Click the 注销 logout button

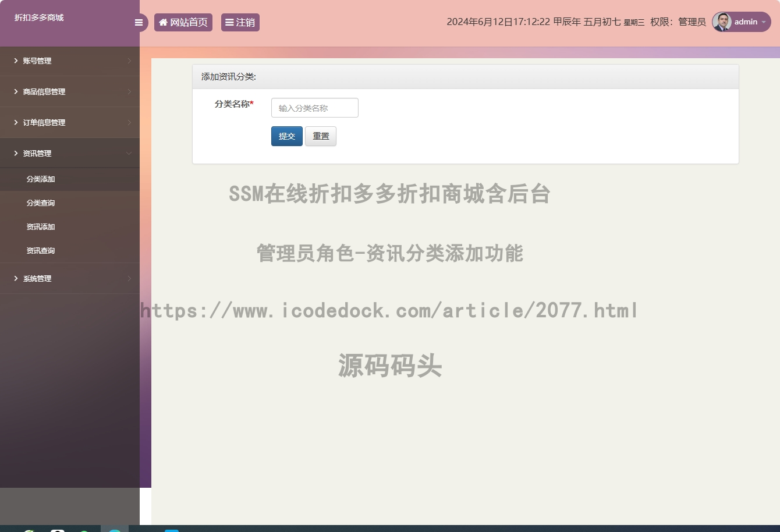pos(240,22)
